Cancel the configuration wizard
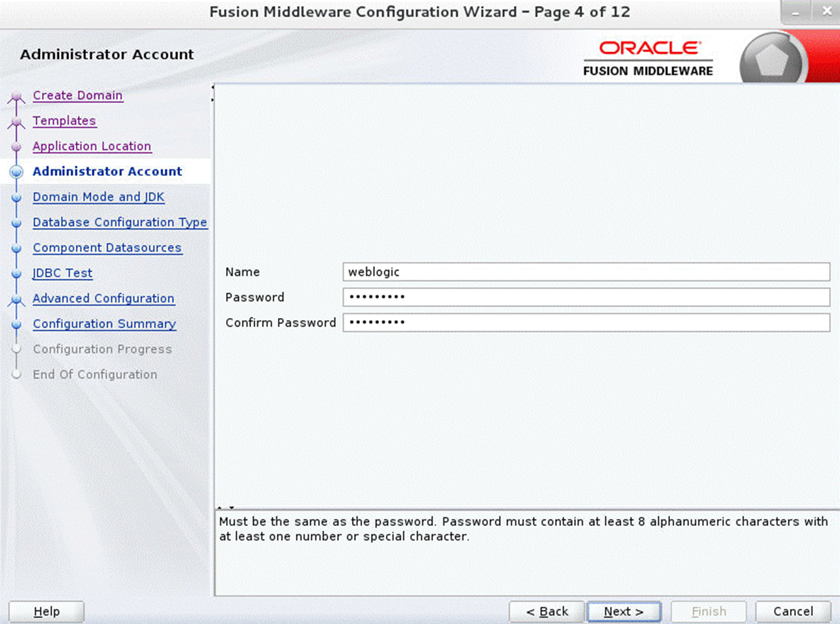Screen dimensions: 840x624 click(x=793, y=611)
